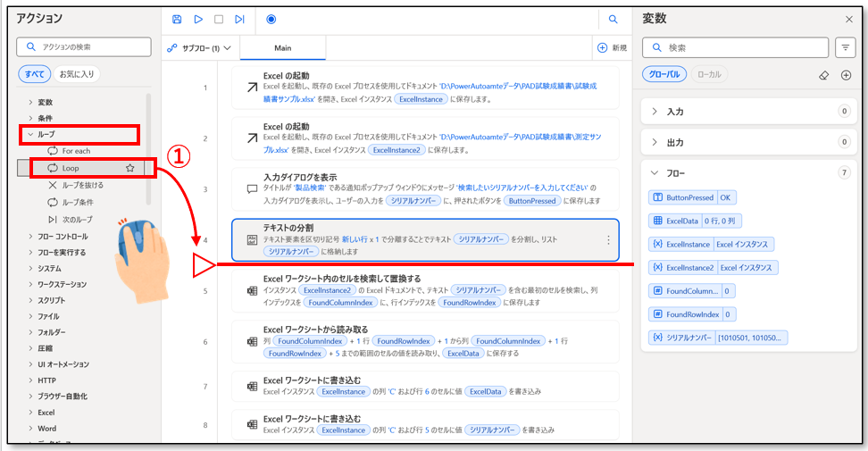The image size is (868, 451).
Task: Add a variable with the plus icon
Action: (x=846, y=75)
